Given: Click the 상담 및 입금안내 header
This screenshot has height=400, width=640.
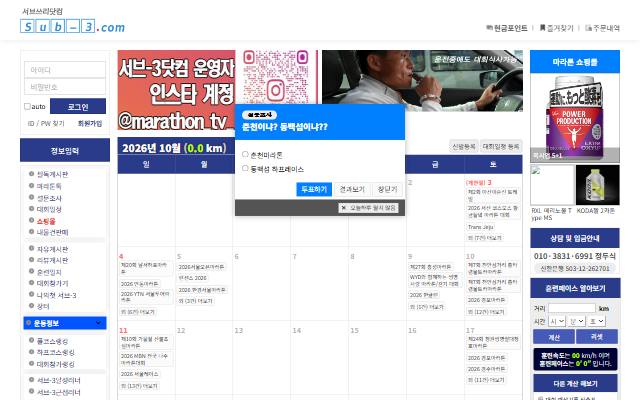Looking at the screenshot, I should 575,238.
